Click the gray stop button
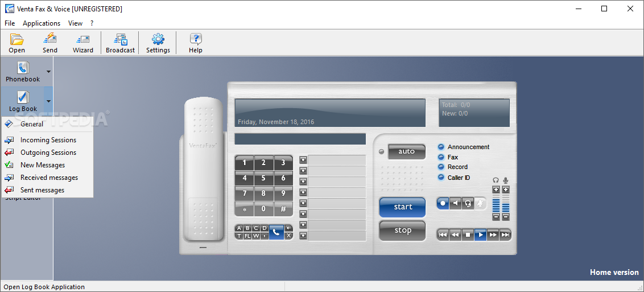The height and width of the screenshot is (292, 644). [403, 231]
